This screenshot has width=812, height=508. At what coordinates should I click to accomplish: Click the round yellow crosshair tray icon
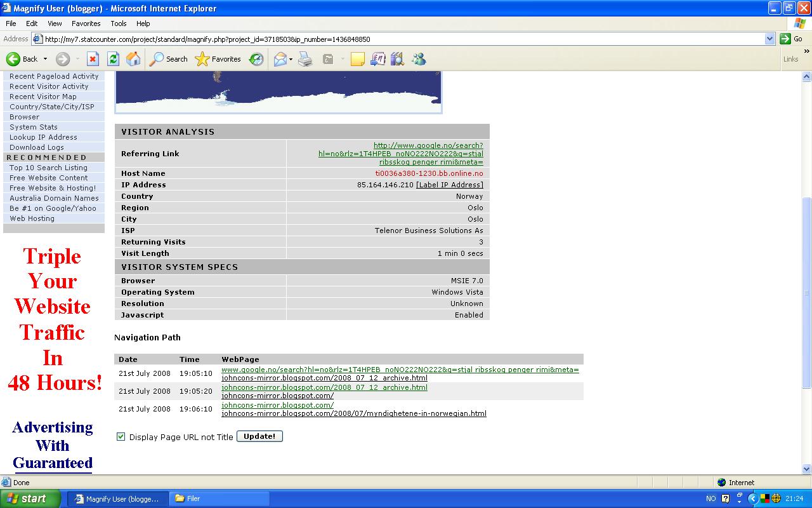point(776,498)
